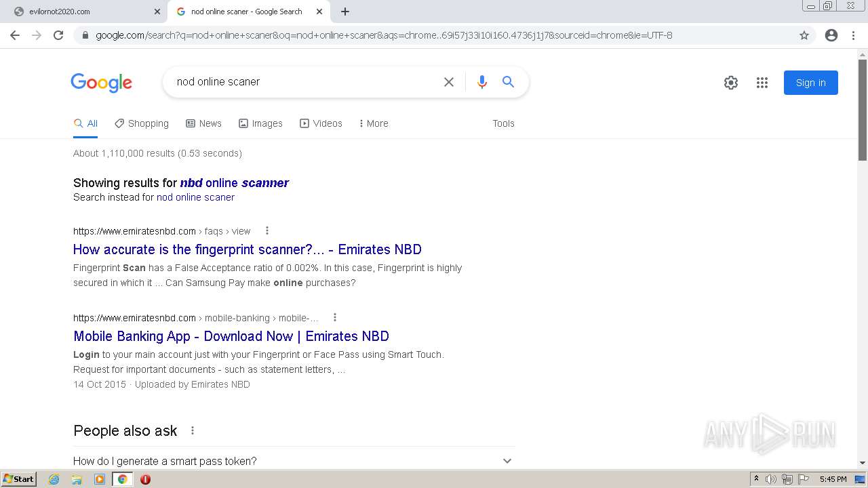Switch to Shopping results

(142, 123)
